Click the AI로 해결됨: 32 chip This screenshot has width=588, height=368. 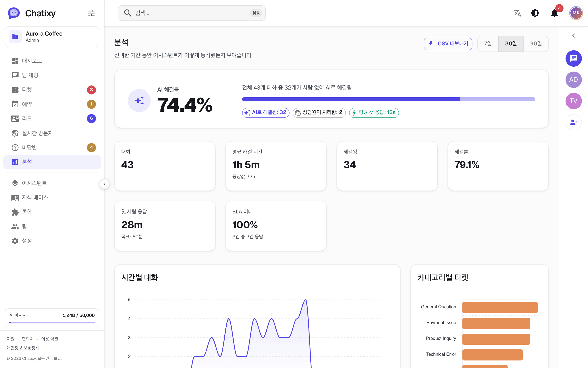click(x=266, y=113)
